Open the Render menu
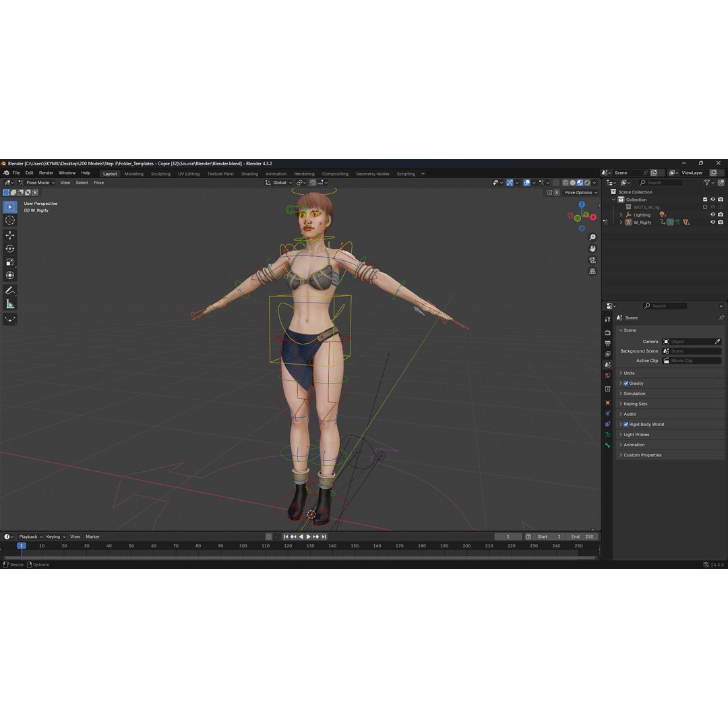Image resolution: width=728 pixels, height=728 pixels. point(46,173)
